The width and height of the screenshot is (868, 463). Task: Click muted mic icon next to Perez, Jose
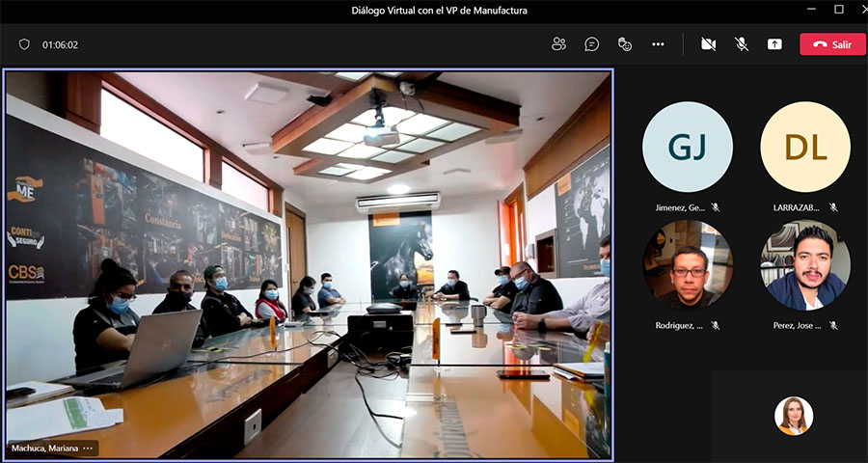coord(833,325)
